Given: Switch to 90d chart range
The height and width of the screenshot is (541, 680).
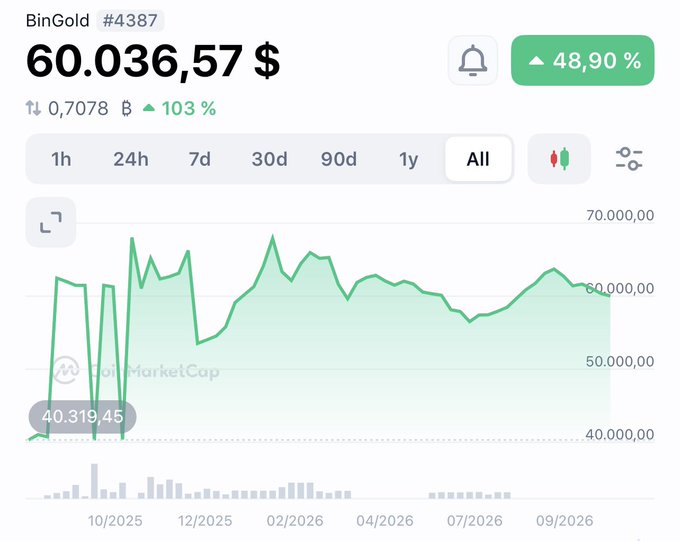Looking at the screenshot, I should pyautogui.click(x=339, y=159).
